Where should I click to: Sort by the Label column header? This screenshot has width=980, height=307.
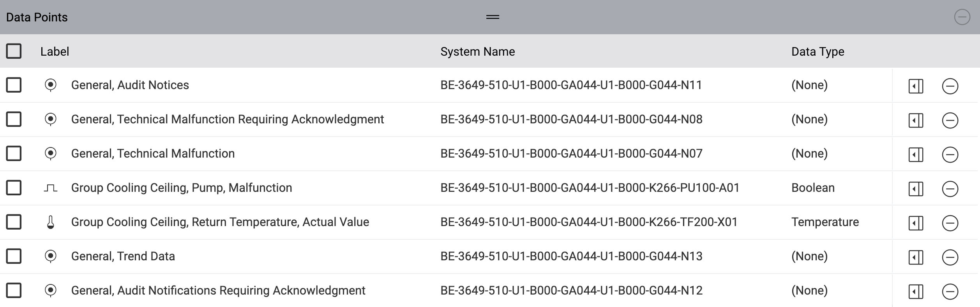55,51
